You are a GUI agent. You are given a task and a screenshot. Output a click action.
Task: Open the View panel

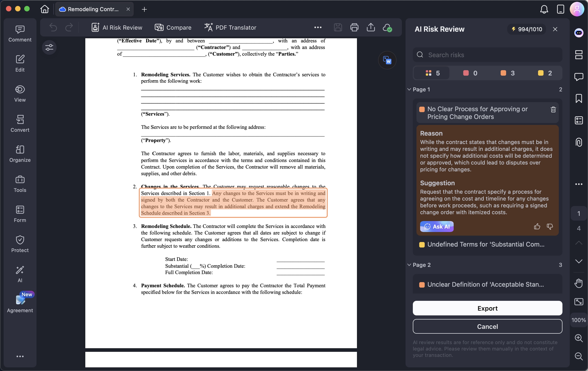tap(20, 94)
